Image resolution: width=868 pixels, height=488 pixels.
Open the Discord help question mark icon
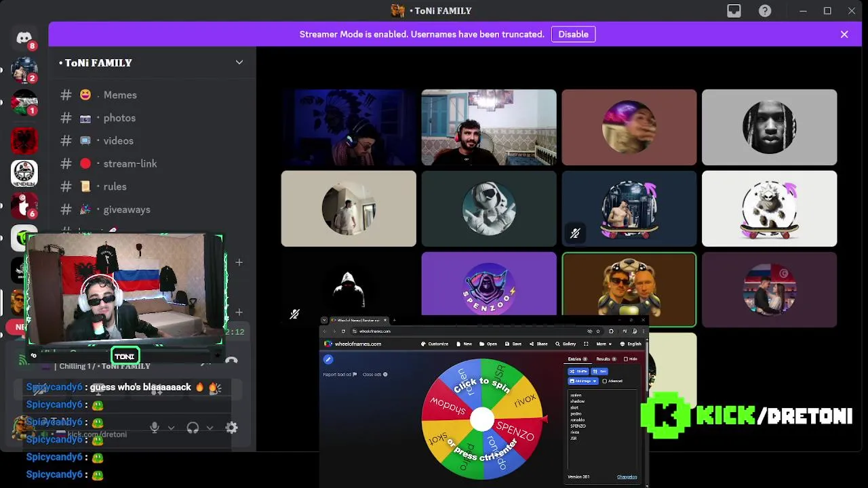click(x=765, y=11)
